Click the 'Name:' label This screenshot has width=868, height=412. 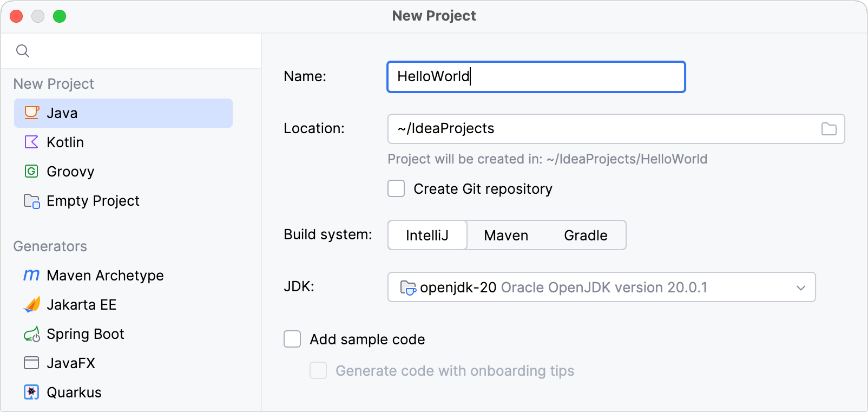click(305, 76)
